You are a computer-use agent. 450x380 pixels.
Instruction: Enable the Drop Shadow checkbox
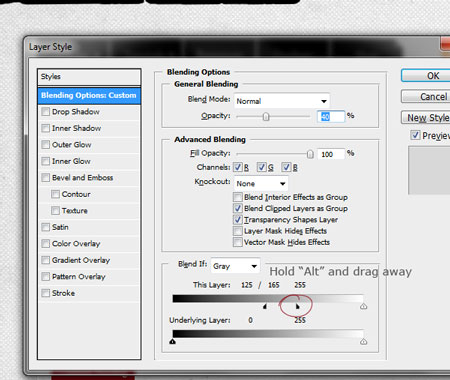46,112
